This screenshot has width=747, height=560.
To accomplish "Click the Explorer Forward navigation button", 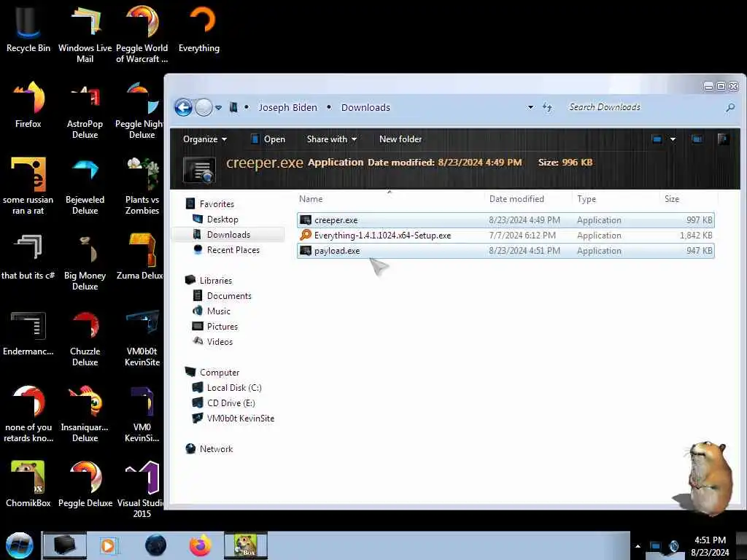I will [x=204, y=107].
